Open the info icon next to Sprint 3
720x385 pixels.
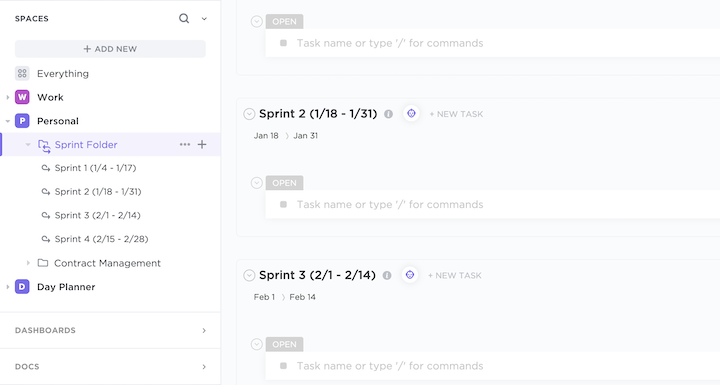point(387,275)
